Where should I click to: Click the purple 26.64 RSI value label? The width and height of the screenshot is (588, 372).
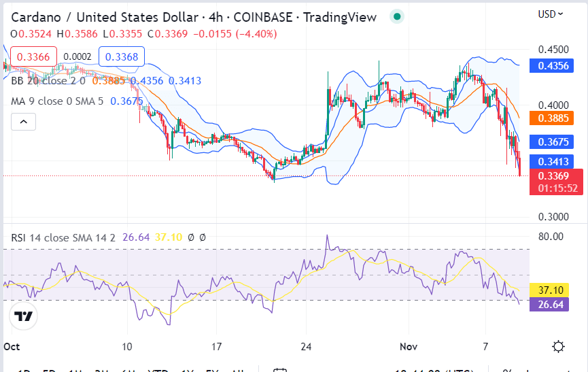(549, 304)
